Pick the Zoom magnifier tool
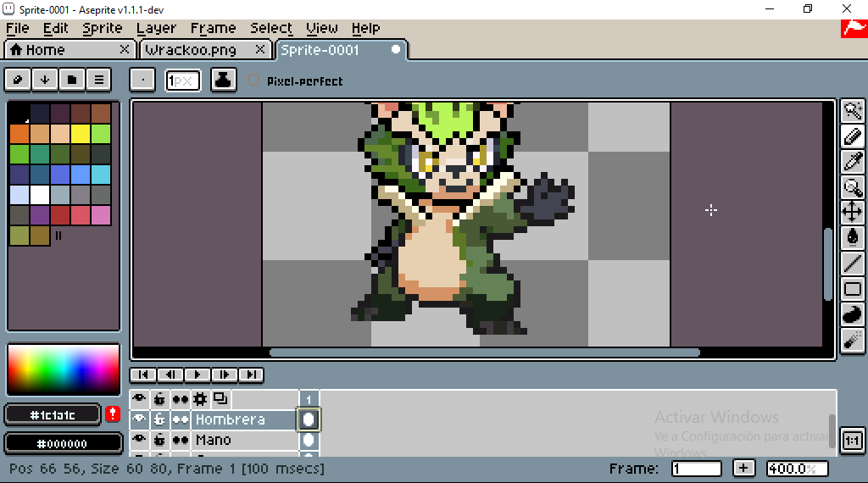Screen dimensions: 868x483 pyautogui.click(x=853, y=186)
